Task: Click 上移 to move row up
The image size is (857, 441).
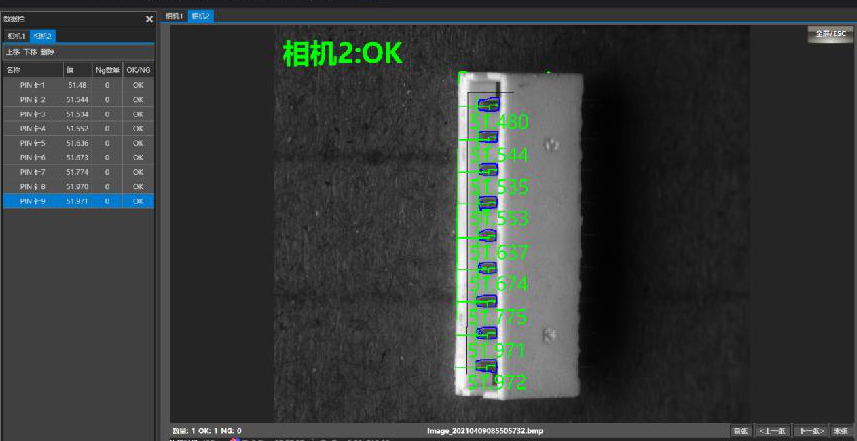Action: 13,52
